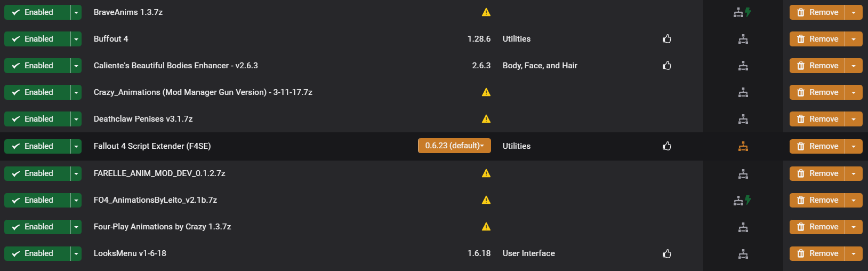Expand the arrow beside Remove for Buffout 4
This screenshot has width=868, height=271.
click(854, 39)
